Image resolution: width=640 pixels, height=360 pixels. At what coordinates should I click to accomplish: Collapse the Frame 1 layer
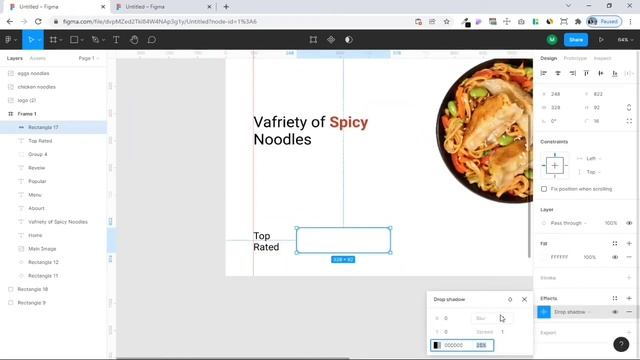click(x=11, y=114)
